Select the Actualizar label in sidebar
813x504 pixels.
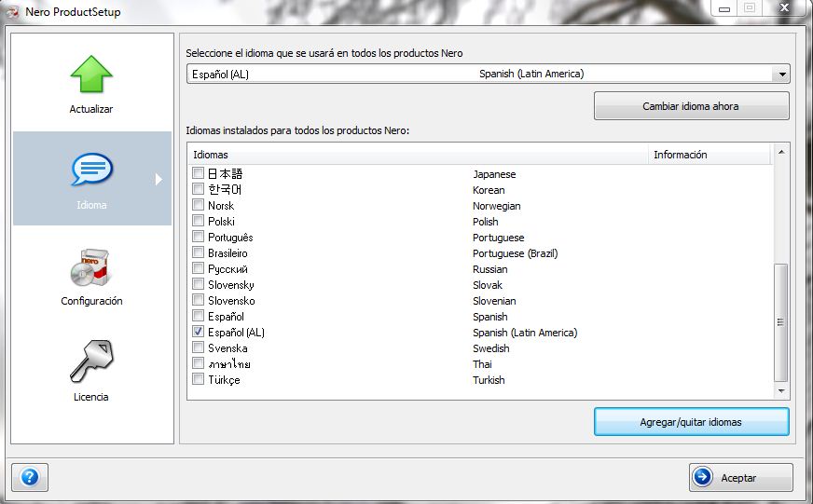(x=91, y=109)
